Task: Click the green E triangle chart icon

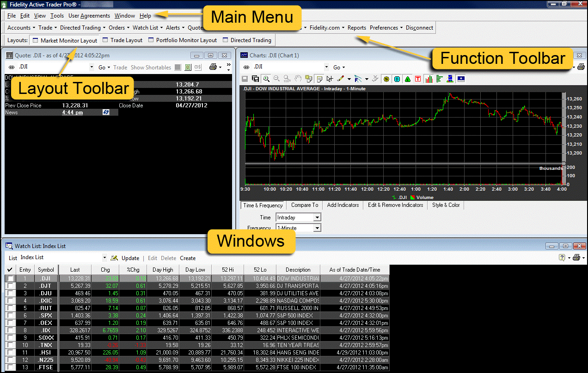Action: tap(408, 79)
